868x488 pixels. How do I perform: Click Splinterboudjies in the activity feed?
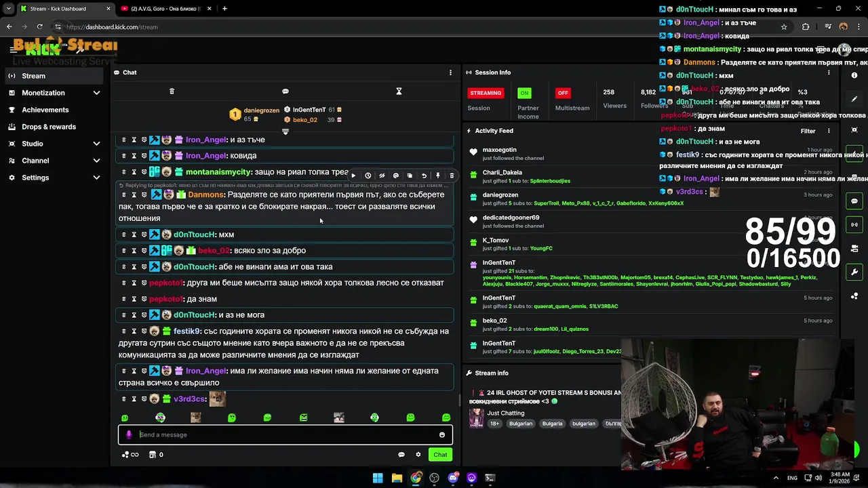550,181
